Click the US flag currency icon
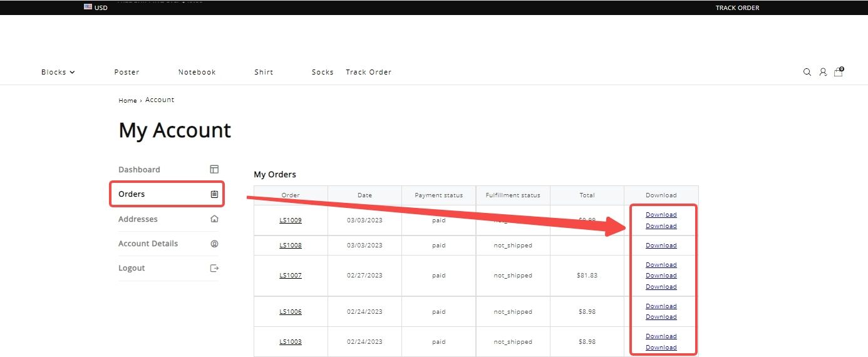Screen dimensions: 868x357 tap(88, 8)
